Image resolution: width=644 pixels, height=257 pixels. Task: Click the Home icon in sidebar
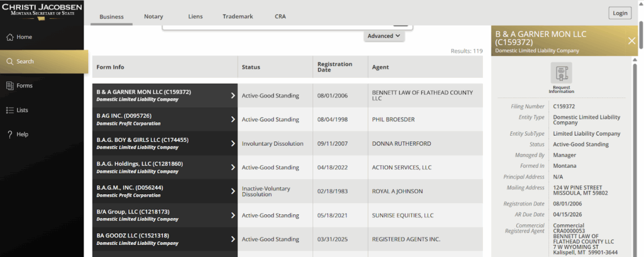point(10,37)
